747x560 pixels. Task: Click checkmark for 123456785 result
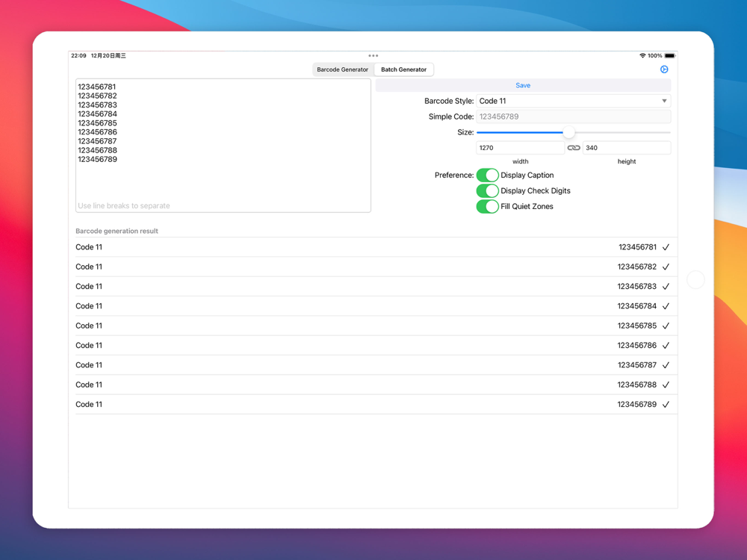(x=666, y=326)
